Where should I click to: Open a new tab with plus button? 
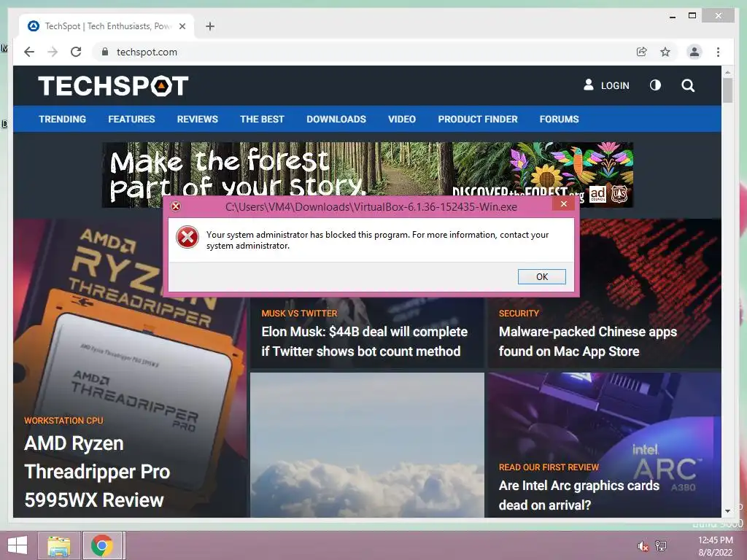pos(210,26)
